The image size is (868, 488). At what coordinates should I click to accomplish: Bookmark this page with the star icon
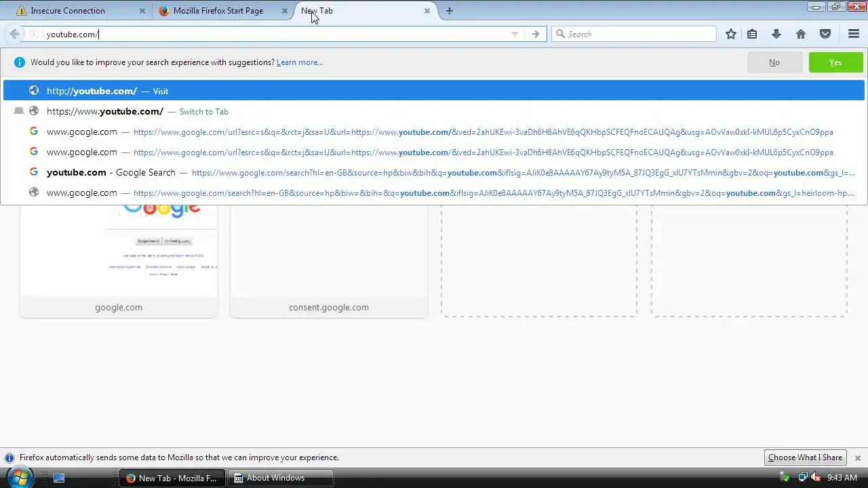(731, 34)
